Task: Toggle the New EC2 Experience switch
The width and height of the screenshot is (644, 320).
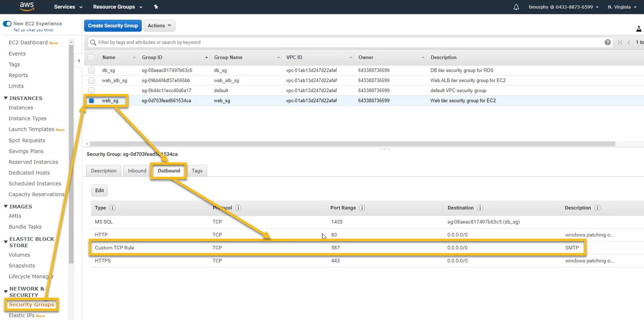Action: [x=7, y=24]
